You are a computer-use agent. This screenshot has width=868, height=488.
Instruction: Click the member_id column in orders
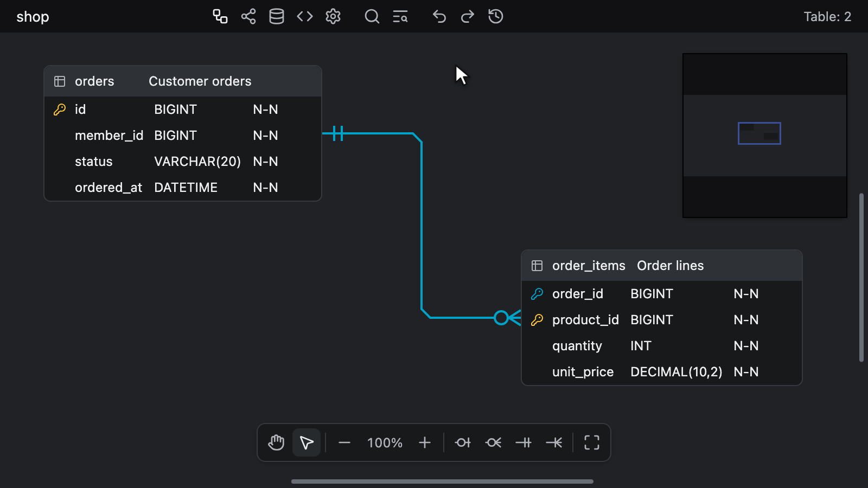pos(109,136)
